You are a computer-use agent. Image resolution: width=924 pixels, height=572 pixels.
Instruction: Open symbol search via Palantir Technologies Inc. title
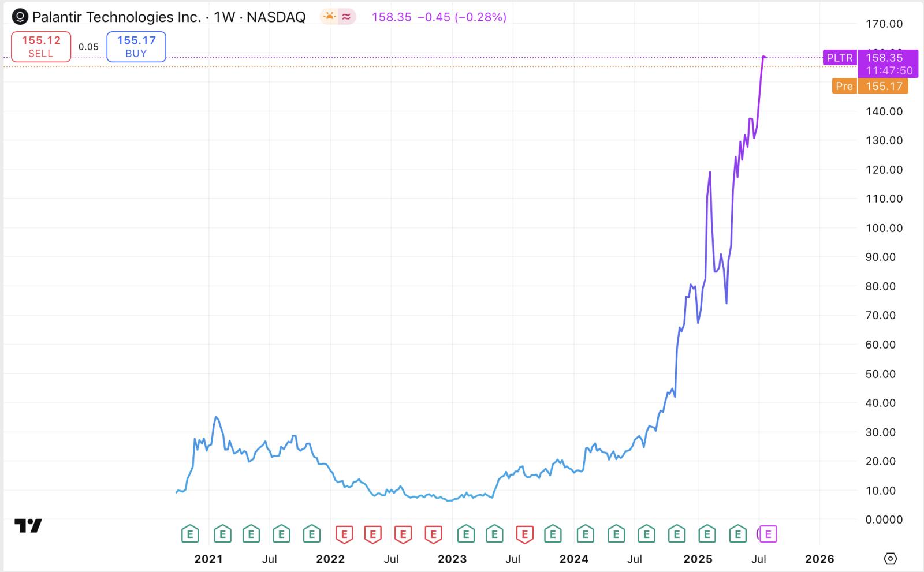116,17
